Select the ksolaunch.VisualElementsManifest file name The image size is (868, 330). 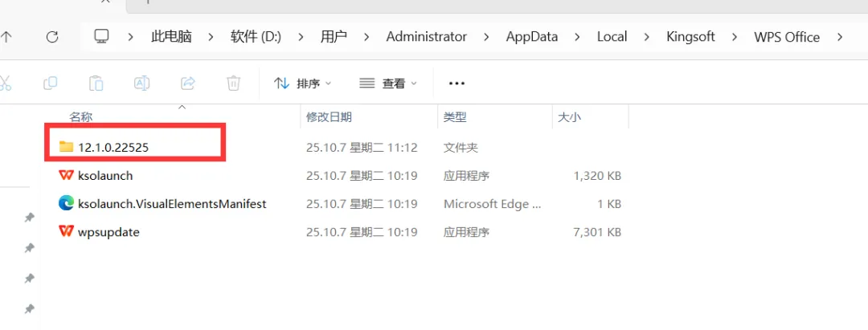[x=172, y=204]
